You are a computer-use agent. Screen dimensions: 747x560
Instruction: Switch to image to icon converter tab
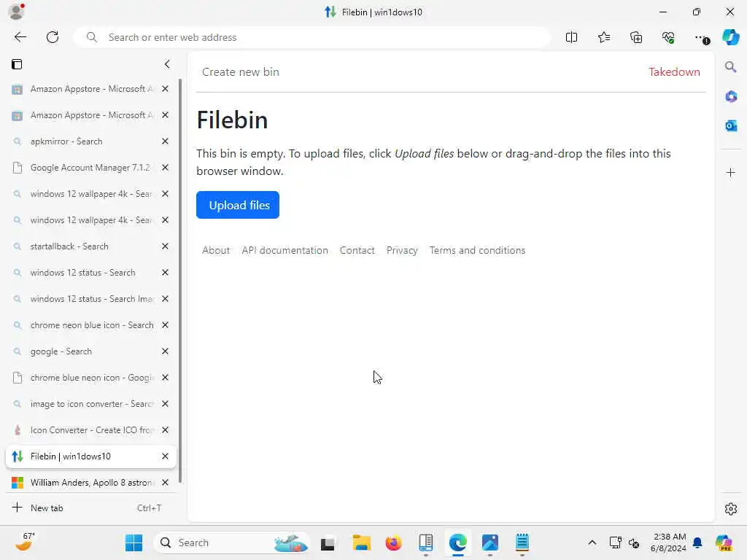pos(90,404)
